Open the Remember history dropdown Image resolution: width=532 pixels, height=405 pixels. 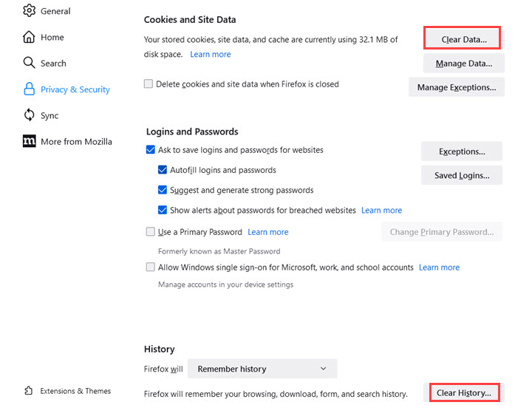point(262,369)
